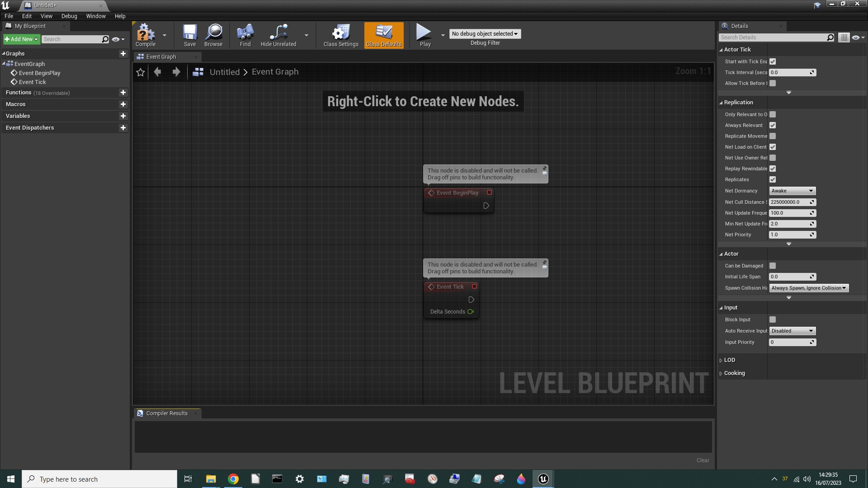Open Spawn Collision Handling dropdown
Viewport: 868px width, 488px height.
tap(809, 288)
